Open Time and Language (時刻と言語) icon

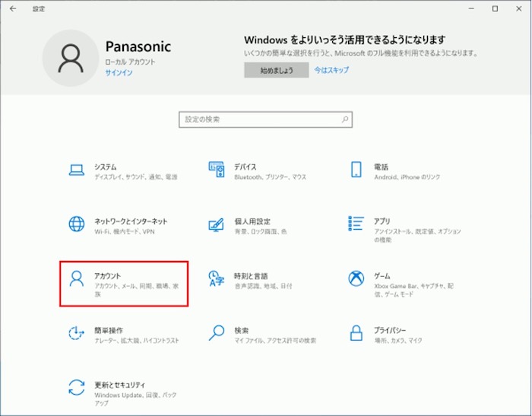point(216,278)
